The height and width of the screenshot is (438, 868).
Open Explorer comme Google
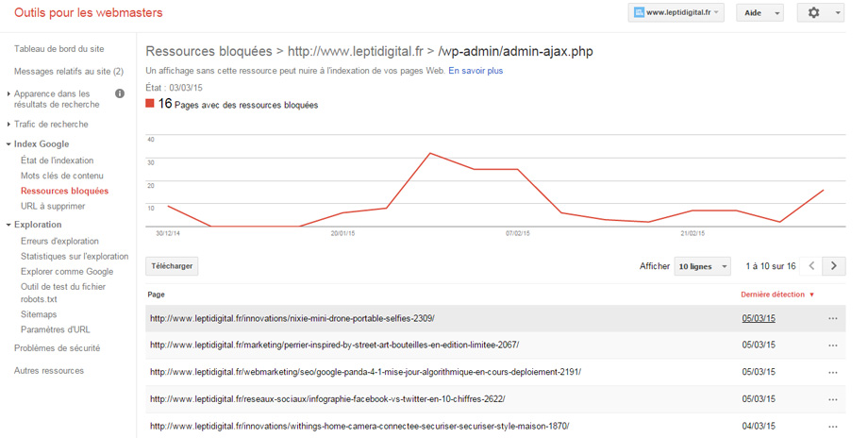67,272
